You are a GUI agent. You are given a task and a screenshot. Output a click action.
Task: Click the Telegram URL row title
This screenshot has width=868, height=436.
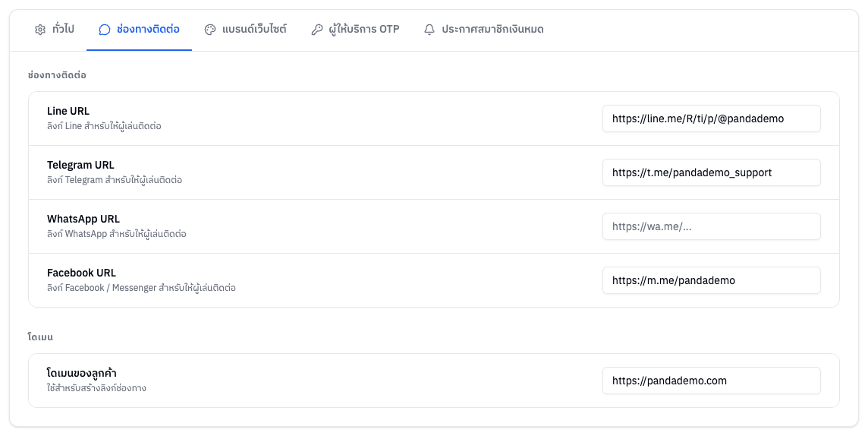[80, 165]
